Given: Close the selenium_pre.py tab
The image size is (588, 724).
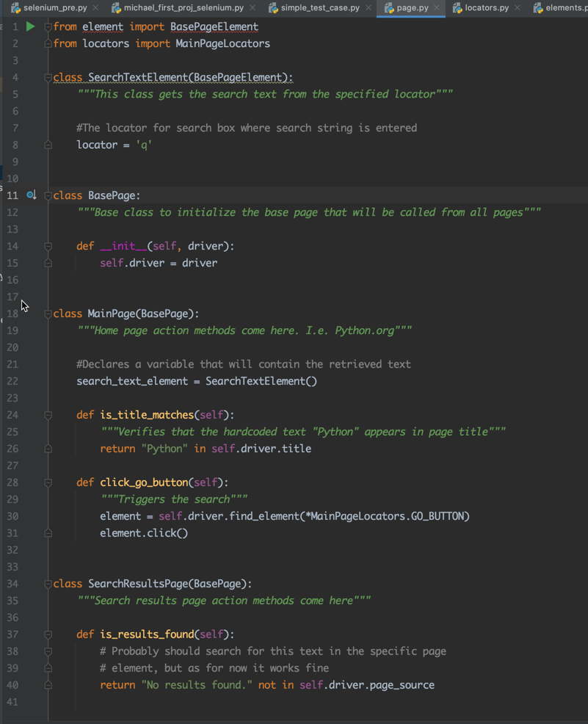Looking at the screenshot, I should click(x=95, y=8).
